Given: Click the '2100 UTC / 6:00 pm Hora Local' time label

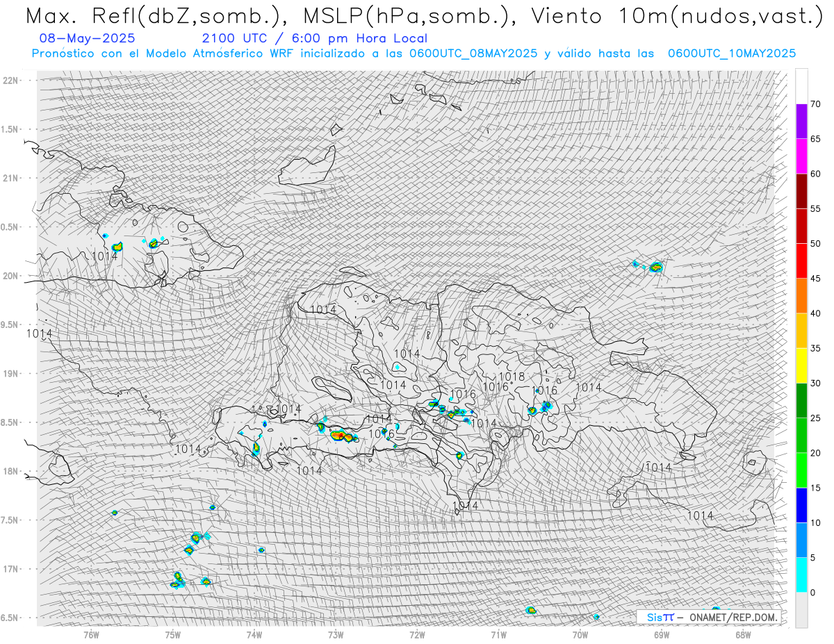Looking at the screenshot, I should (x=314, y=38).
